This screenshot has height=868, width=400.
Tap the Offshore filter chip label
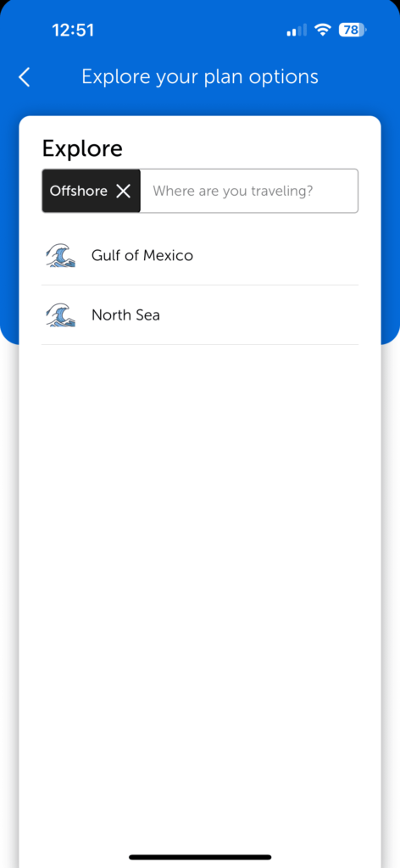click(x=79, y=191)
